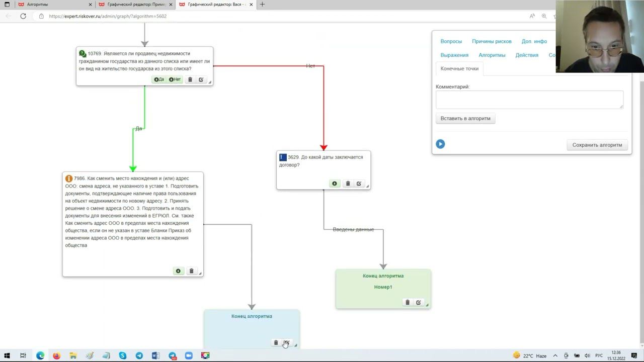
Task: Click into the Комментарий text field
Action: 529,100
